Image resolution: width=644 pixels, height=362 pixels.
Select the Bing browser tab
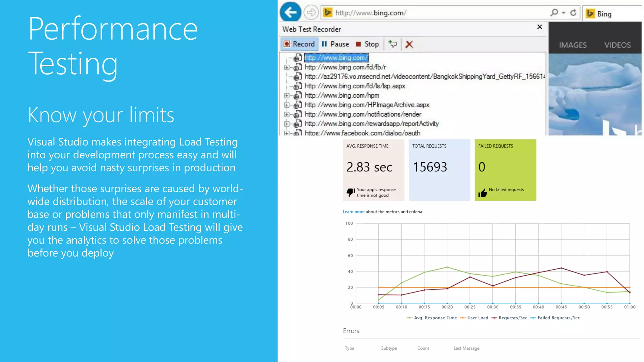click(612, 14)
